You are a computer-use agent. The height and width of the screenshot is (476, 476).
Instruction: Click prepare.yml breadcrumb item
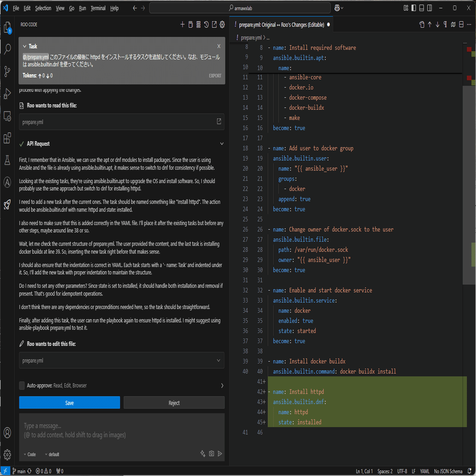tap(251, 38)
